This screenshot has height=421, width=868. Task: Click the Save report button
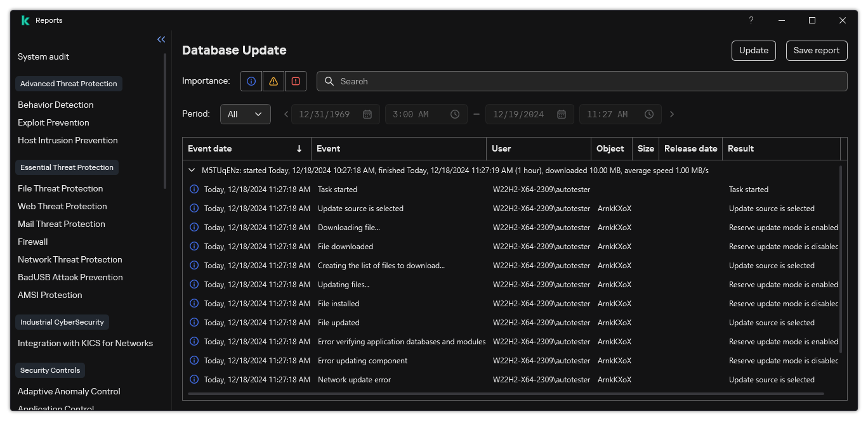817,50
